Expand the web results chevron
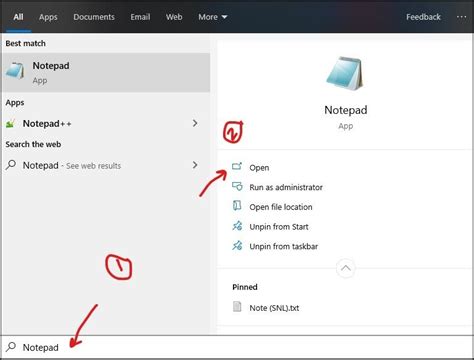The height and width of the screenshot is (360, 474). click(x=195, y=165)
